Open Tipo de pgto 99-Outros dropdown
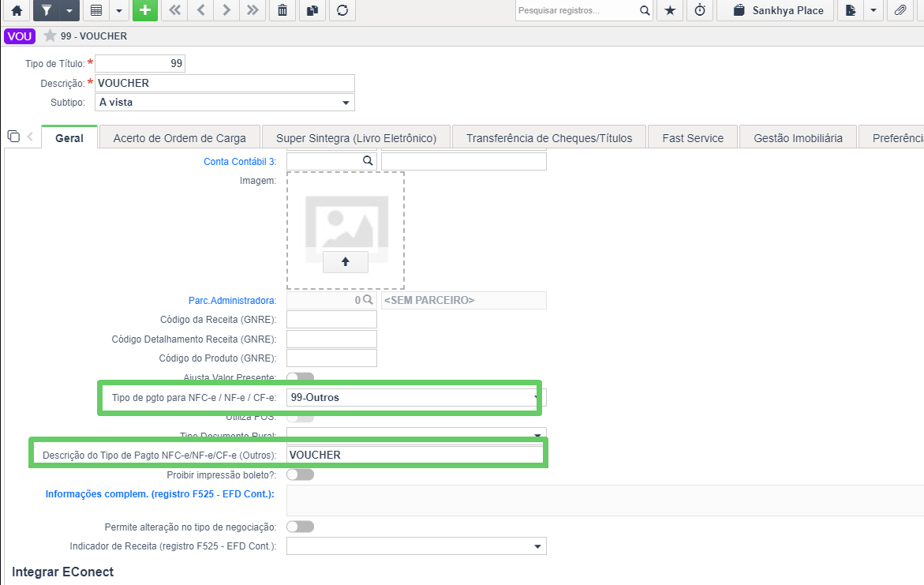Screen dimensions: 924x585 [416, 397]
